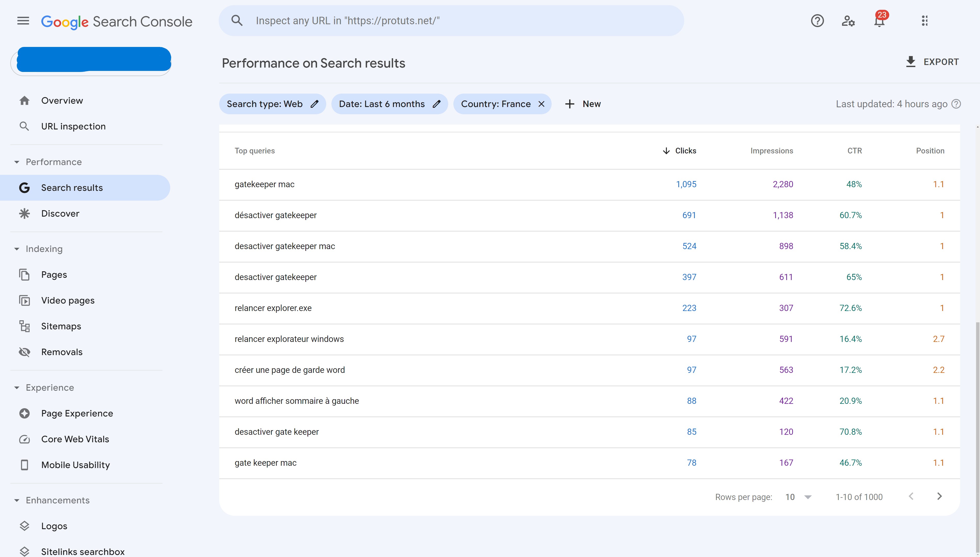Collapse the Indexing section
Viewport: 980px width, 557px height.
click(x=17, y=249)
